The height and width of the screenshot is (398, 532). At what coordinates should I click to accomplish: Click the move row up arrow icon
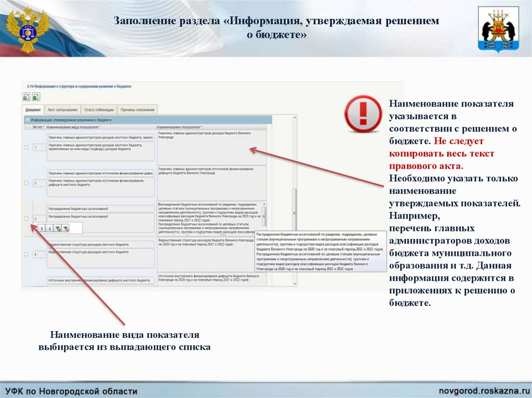coord(42,228)
